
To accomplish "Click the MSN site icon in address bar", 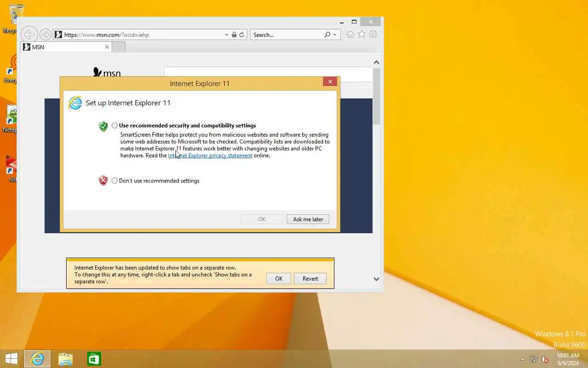I will click(58, 34).
